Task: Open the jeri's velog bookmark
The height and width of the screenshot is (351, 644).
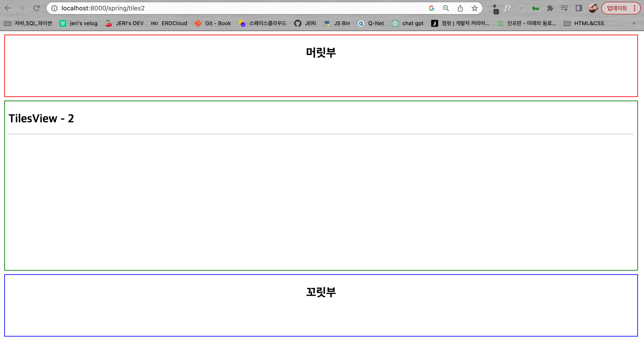Action: coord(79,23)
